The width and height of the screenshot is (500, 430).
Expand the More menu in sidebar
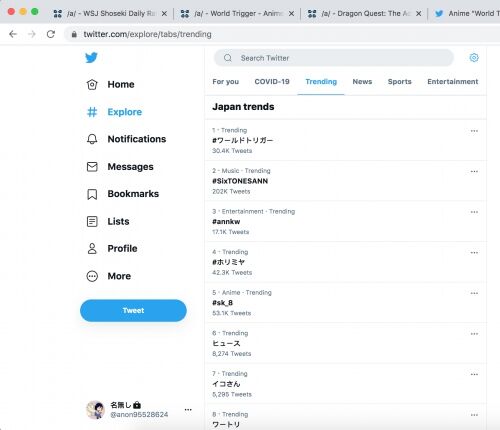tap(109, 276)
